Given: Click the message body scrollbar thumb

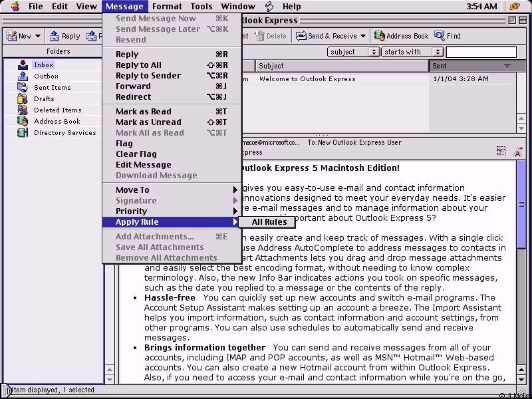Looking at the screenshot, I should (x=521, y=205).
